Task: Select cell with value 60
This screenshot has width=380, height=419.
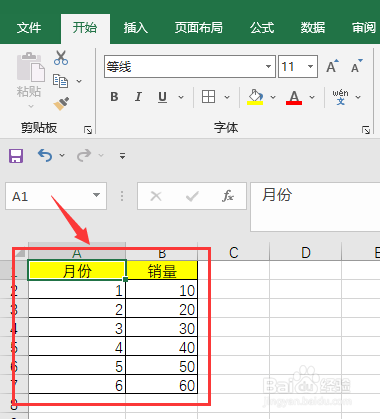Action: click(x=162, y=385)
